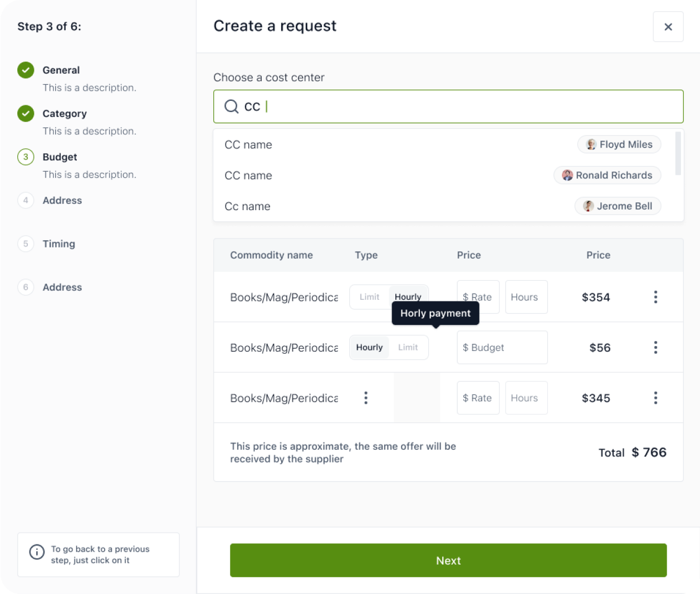This screenshot has width=700, height=594.
Task: Select the CC name option with Ronald Richards
Action: (443, 176)
